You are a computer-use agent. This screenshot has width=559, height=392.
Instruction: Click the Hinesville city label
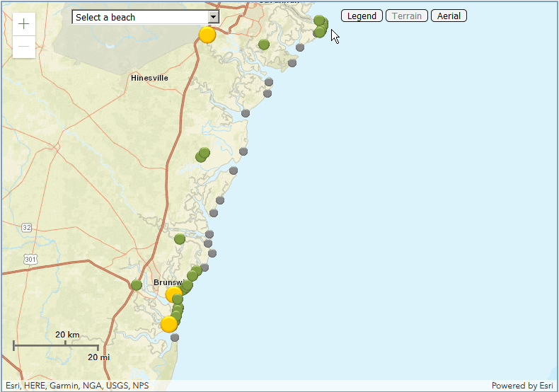click(149, 78)
